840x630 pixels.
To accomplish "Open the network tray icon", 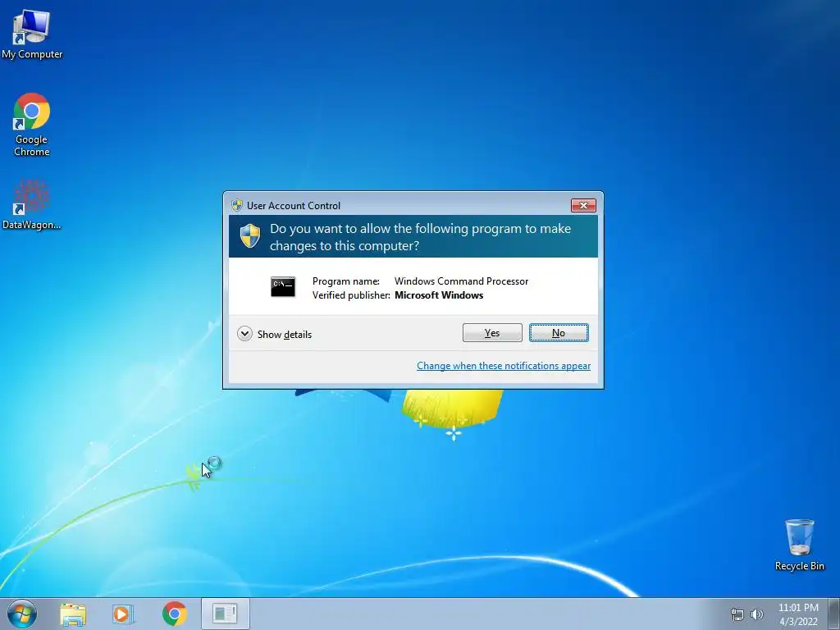I will tap(737, 614).
